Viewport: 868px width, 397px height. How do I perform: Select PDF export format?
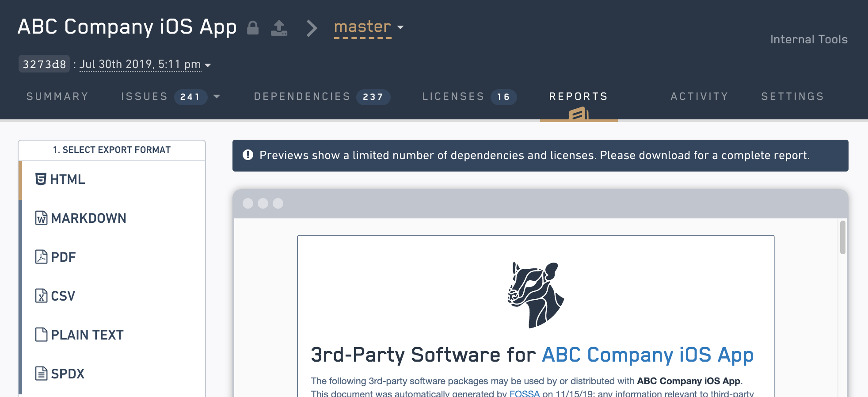[x=114, y=257]
